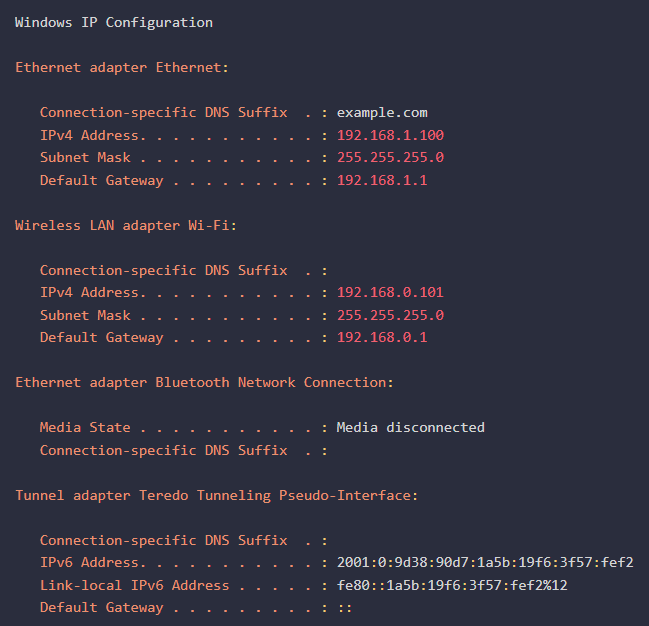Click the Teredo Tunneling Pseudo-Interface header
Image resolution: width=649 pixels, height=626 pixels.
click(x=216, y=494)
